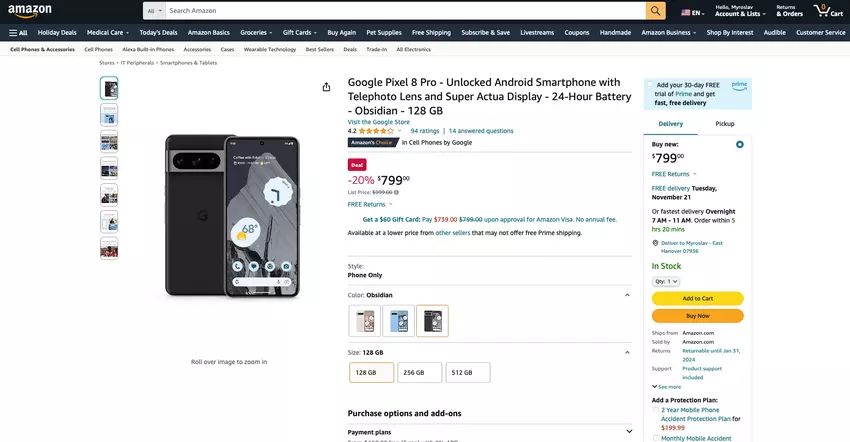
Task: Tick the 30-day Prime trial checkbox
Action: [650, 85]
